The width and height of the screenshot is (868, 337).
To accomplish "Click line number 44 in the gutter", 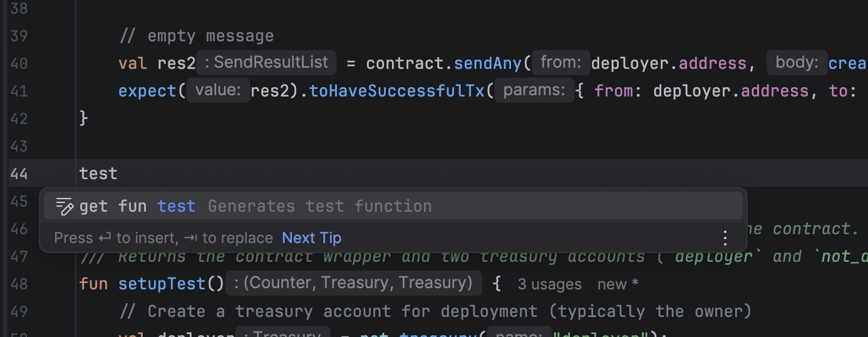I will point(19,174).
